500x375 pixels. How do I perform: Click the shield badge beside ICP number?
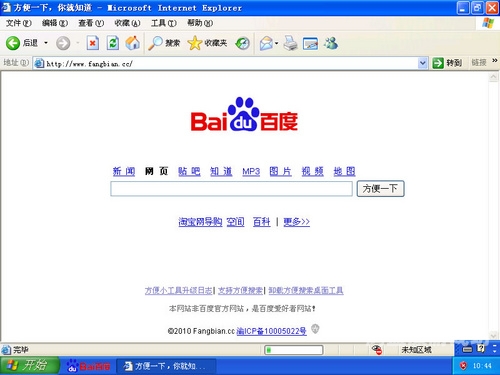coord(315,329)
